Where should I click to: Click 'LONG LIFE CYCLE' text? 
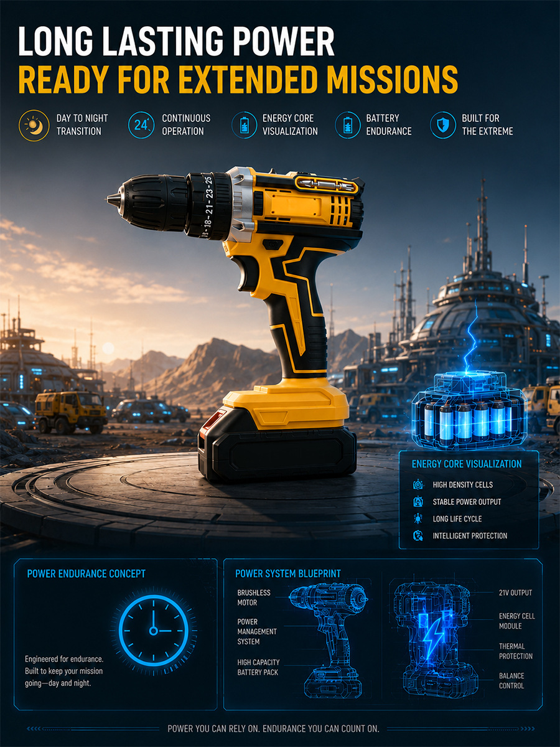pos(457,519)
